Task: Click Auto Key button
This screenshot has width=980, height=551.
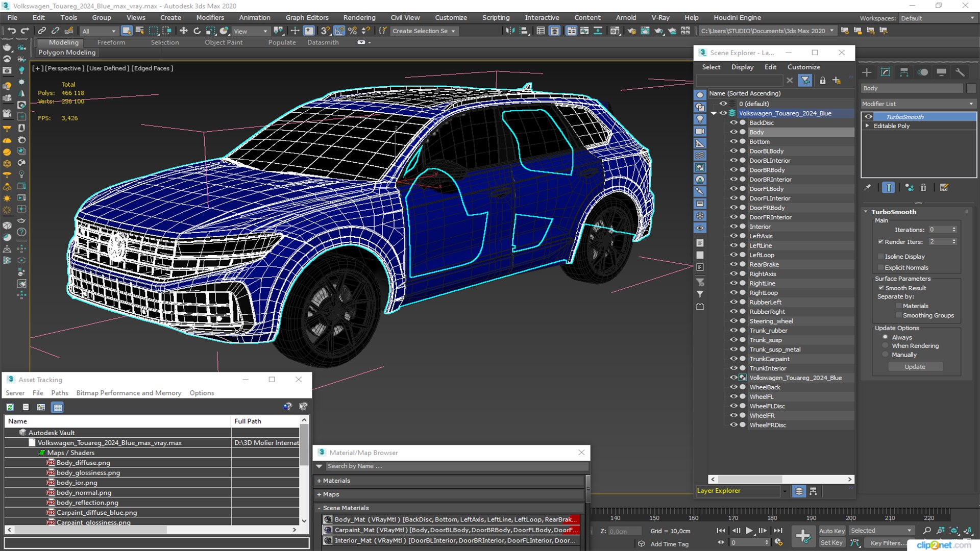Action: pyautogui.click(x=832, y=531)
